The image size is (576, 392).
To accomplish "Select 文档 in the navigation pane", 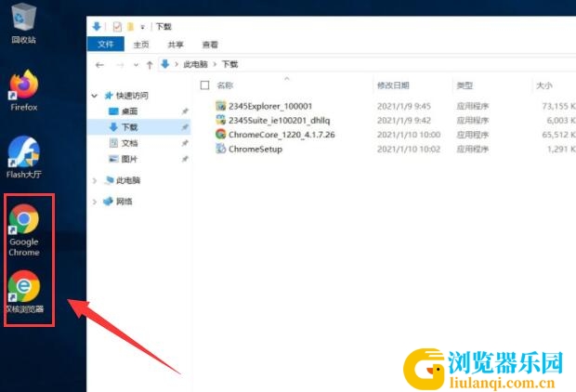I will click(x=129, y=143).
